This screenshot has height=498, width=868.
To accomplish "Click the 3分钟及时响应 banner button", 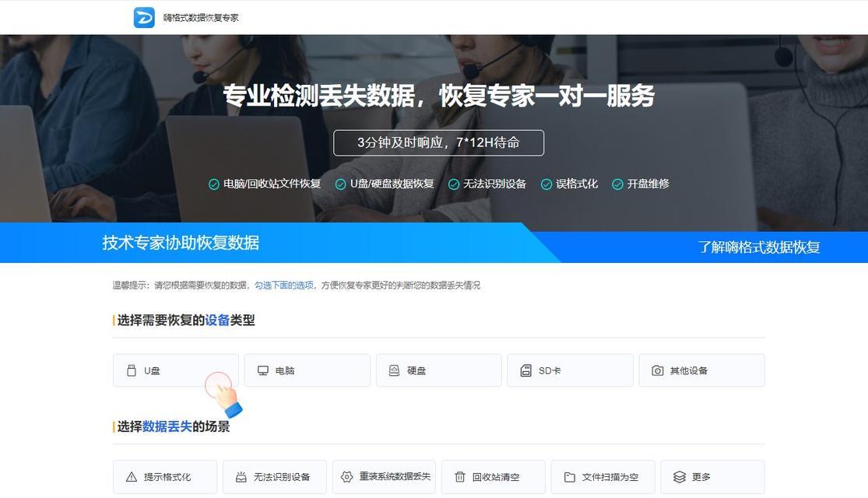I will [438, 142].
